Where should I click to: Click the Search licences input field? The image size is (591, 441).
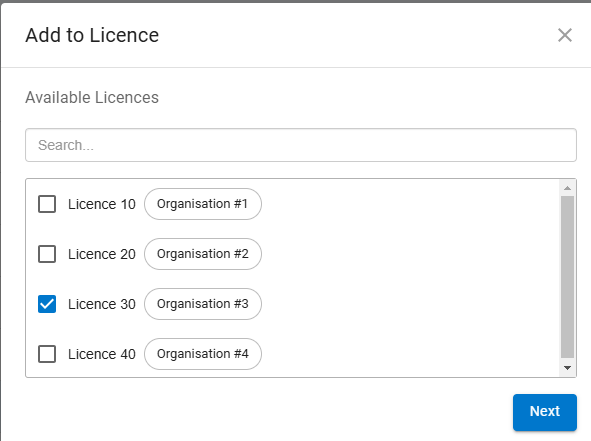(x=301, y=145)
